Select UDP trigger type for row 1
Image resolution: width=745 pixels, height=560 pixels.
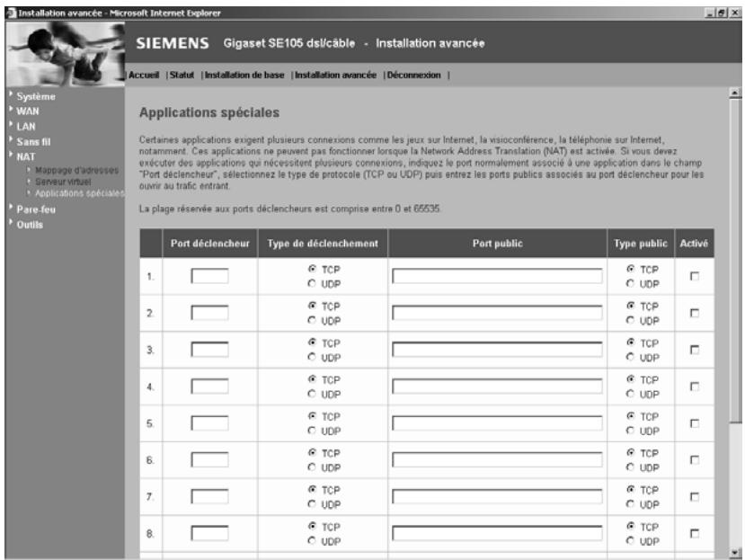click(x=312, y=283)
